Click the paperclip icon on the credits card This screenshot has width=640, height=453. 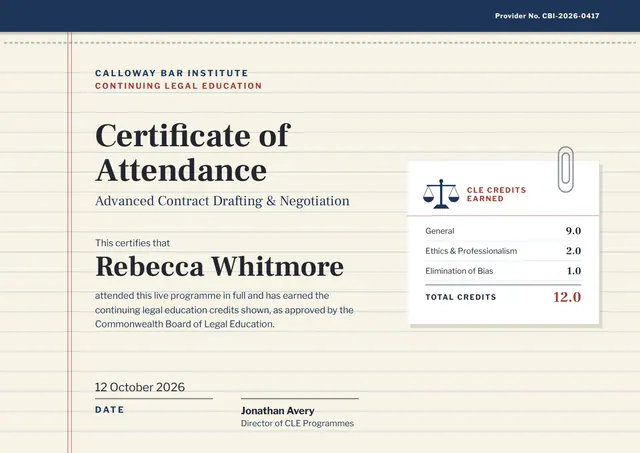566,169
